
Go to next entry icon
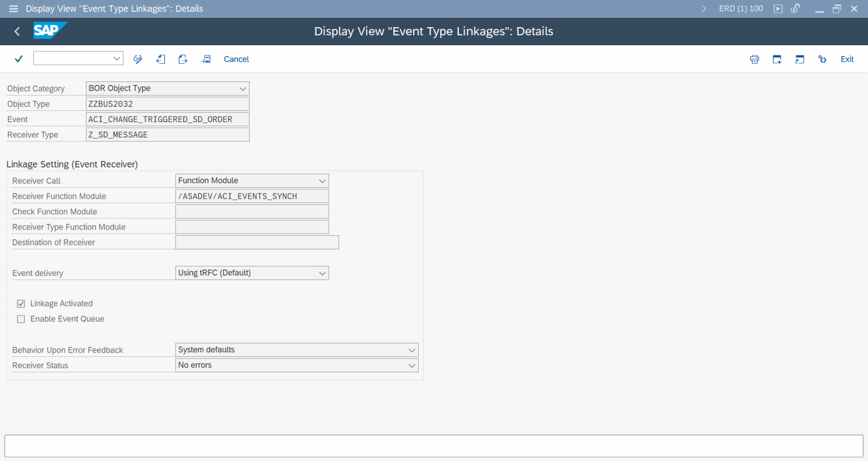[x=183, y=59]
